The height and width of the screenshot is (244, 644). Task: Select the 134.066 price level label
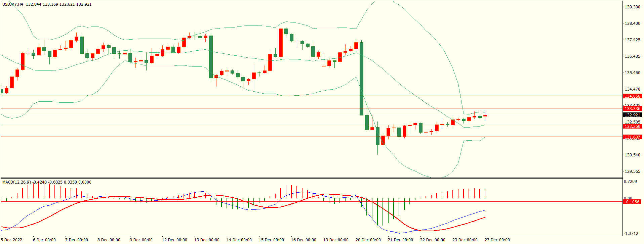(632, 96)
